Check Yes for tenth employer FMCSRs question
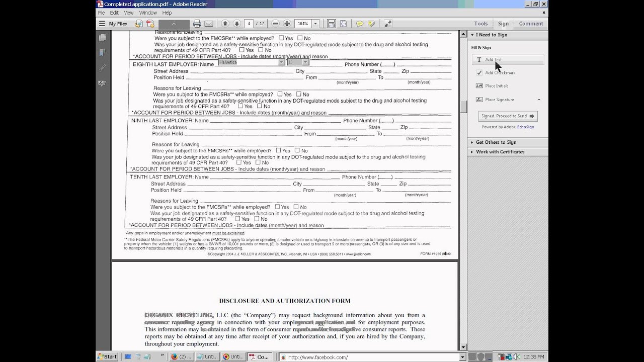 point(277,207)
